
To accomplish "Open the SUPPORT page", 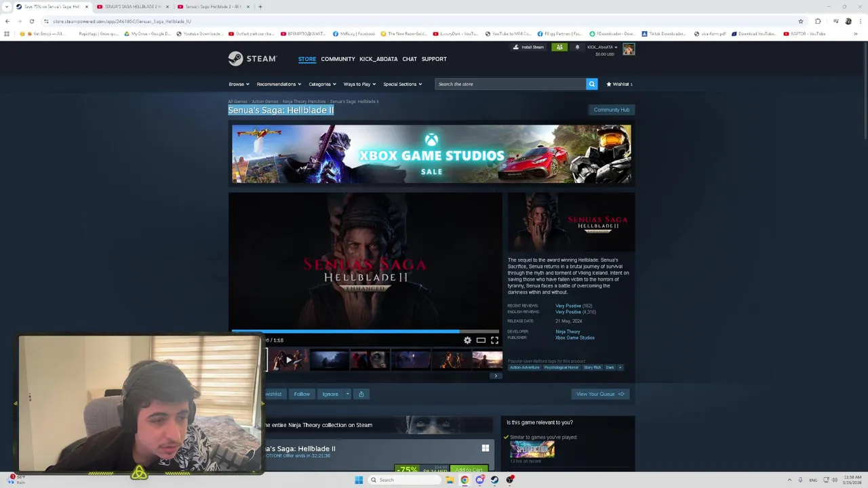I will [x=434, y=59].
